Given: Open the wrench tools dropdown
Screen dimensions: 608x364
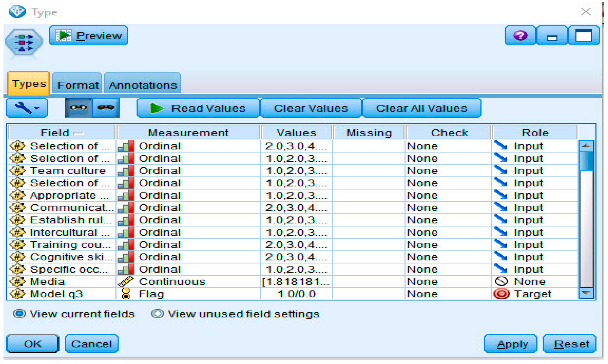Looking at the screenshot, I should (x=27, y=108).
